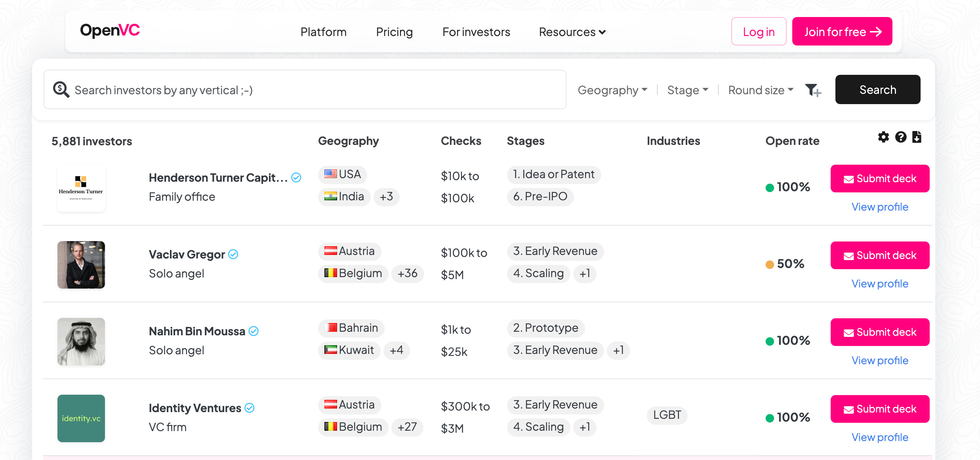View profile of Nahim Bin Moussa
Screen dimensions: 980x460
(x=880, y=360)
